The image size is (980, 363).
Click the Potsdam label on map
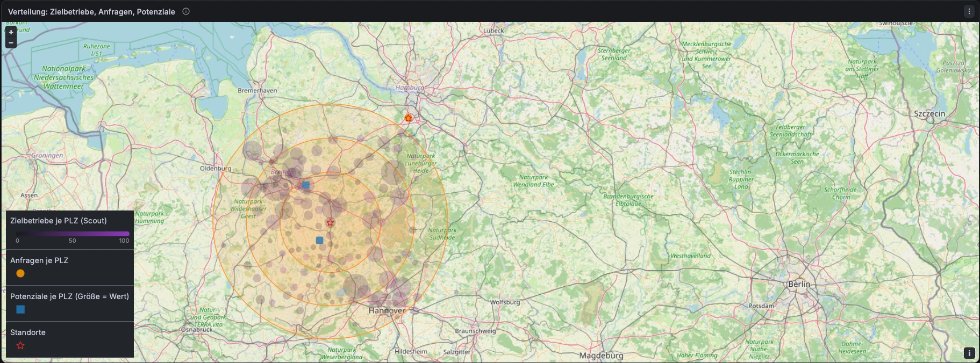point(761,306)
